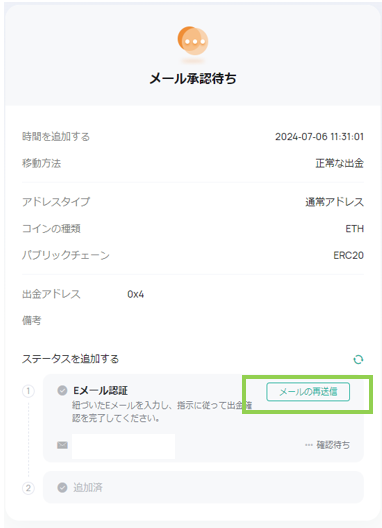Click the 通常アドレス address type value
Screen dimensions: 382x528
335,202
